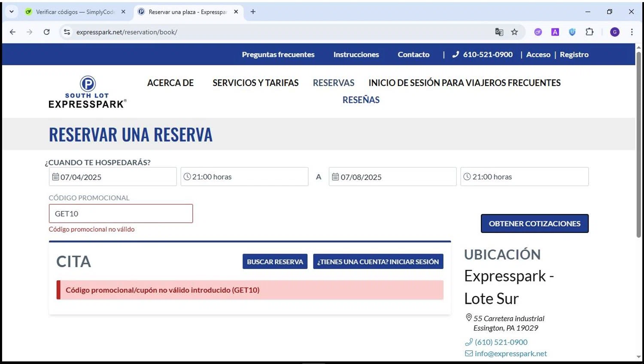Click the (610) 521-0900 location phone link

click(x=501, y=342)
